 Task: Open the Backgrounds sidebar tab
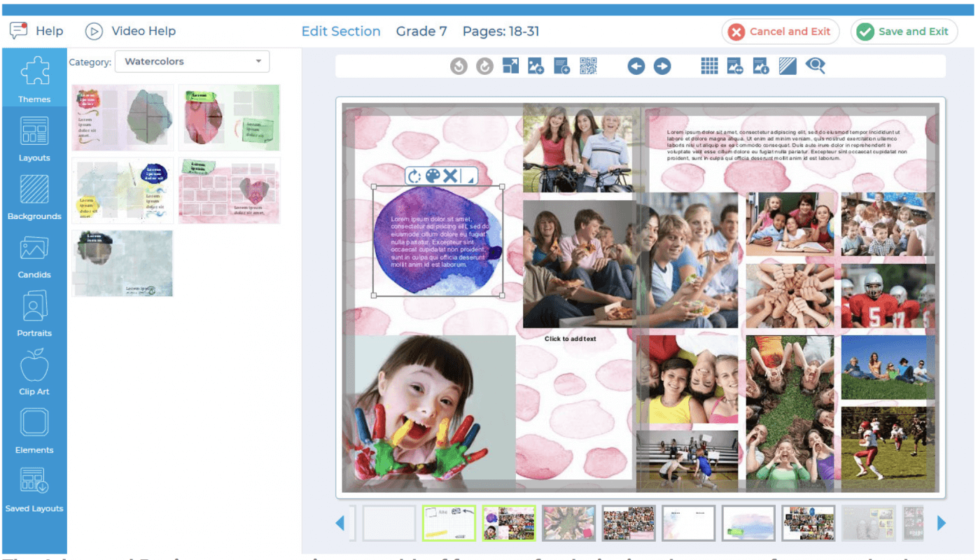pyautogui.click(x=34, y=197)
